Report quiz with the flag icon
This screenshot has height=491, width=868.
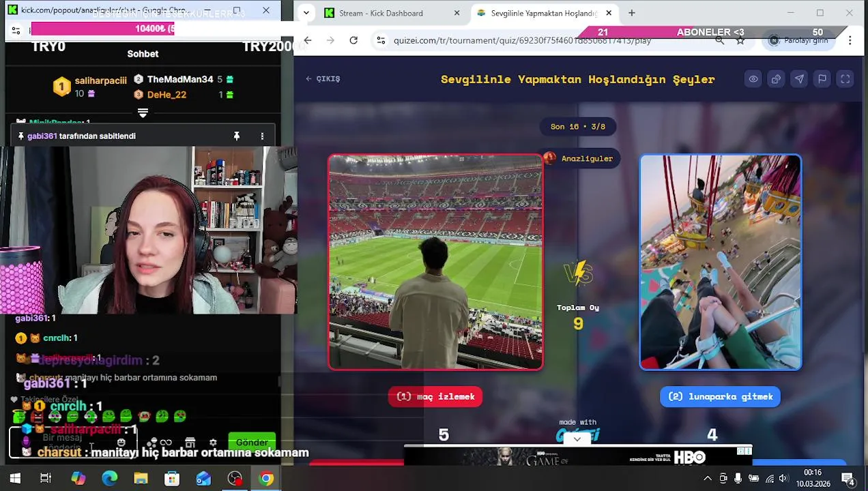[822, 79]
